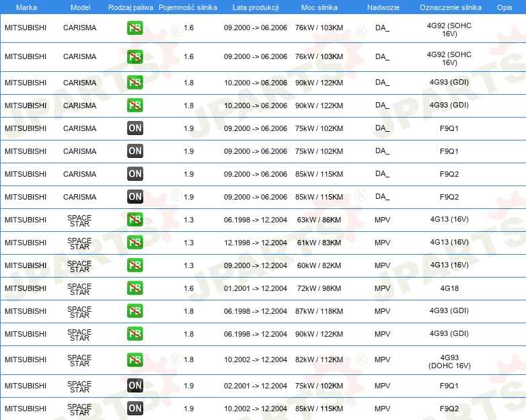Click the Lata produkcji column header
Image resolution: width=526 pixels, height=420 pixels.
[x=256, y=7]
